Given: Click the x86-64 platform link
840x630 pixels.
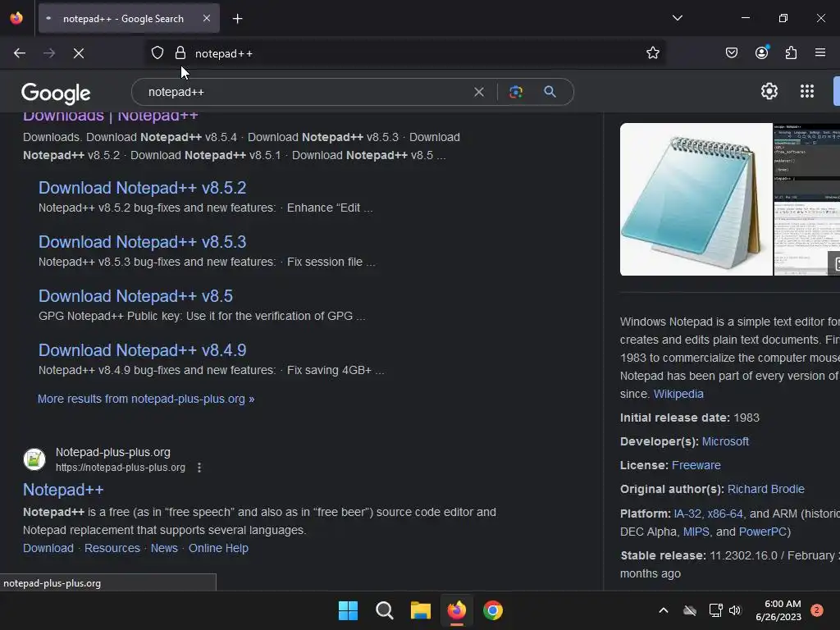Looking at the screenshot, I should [725, 514].
